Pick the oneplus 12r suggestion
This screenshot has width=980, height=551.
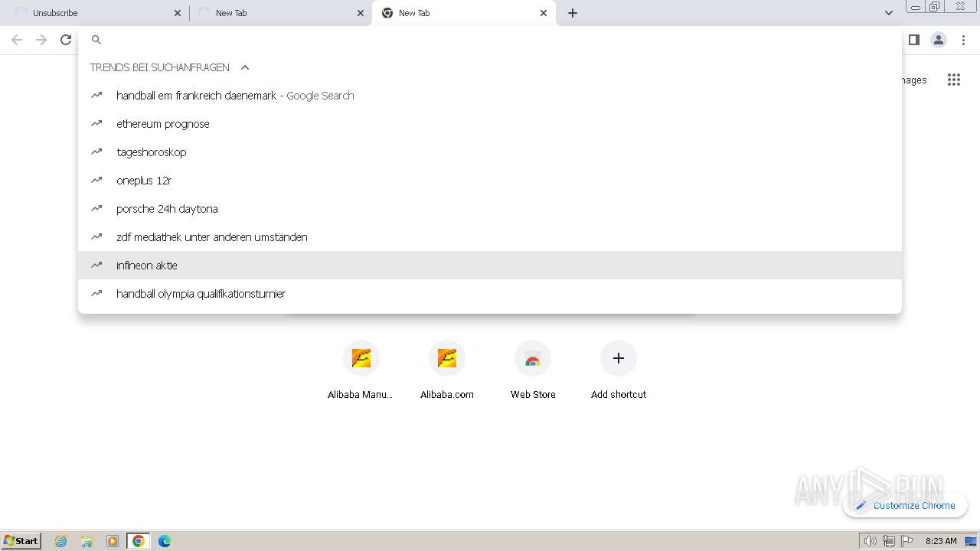click(490, 181)
